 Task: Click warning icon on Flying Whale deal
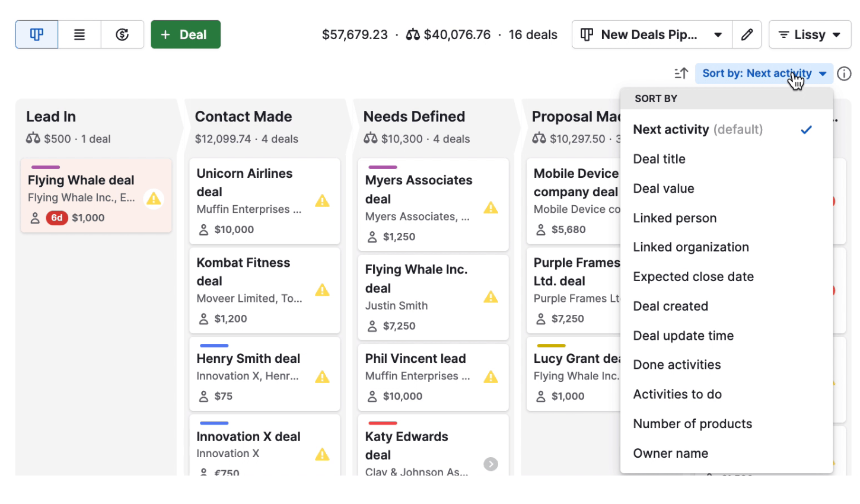pos(154,199)
